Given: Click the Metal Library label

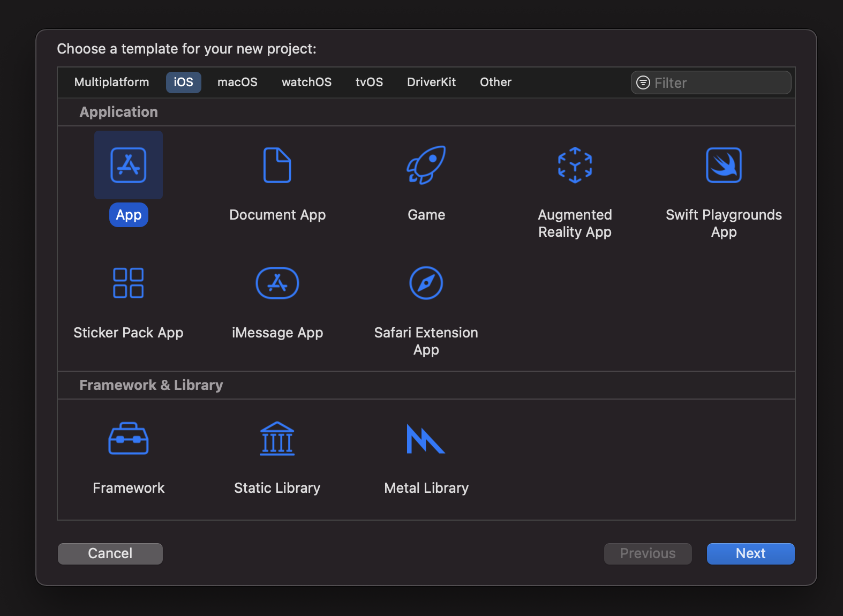Looking at the screenshot, I should [426, 488].
